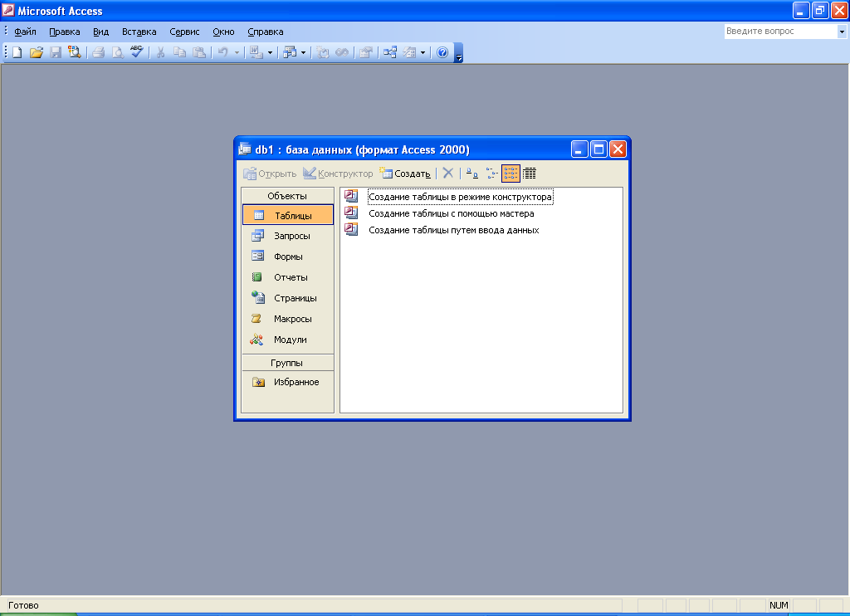Click the Analyze icon

pyautogui.click(x=290, y=52)
